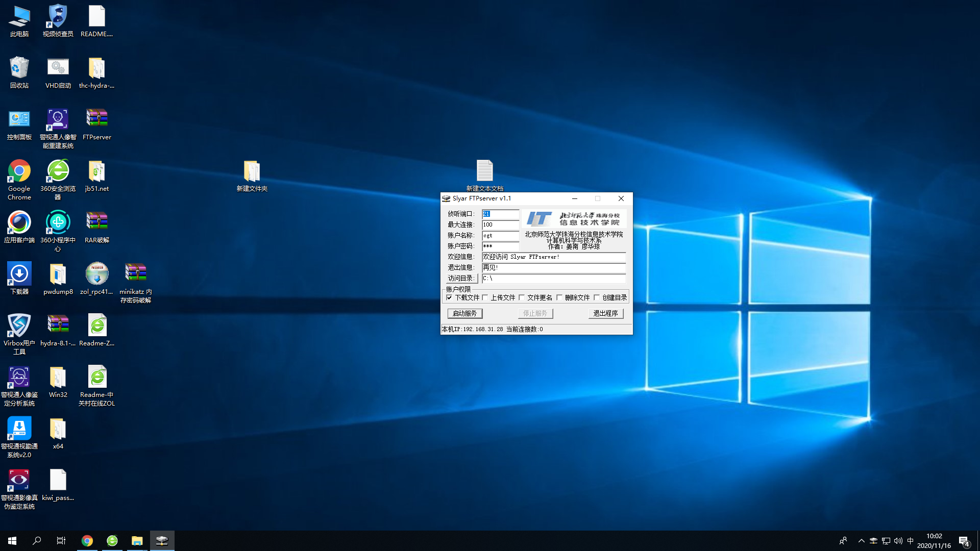Click the 退出程序 button

[x=605, y=313]
